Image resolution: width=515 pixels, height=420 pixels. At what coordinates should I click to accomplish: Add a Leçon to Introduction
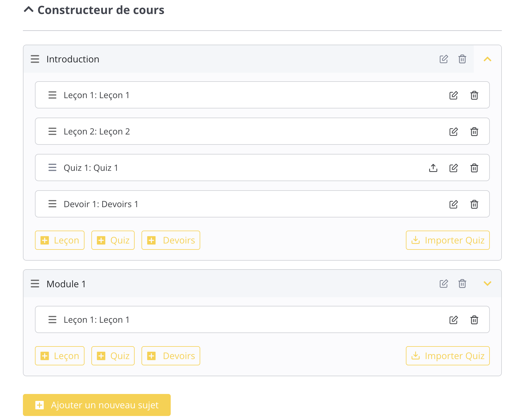coord(60,240)
